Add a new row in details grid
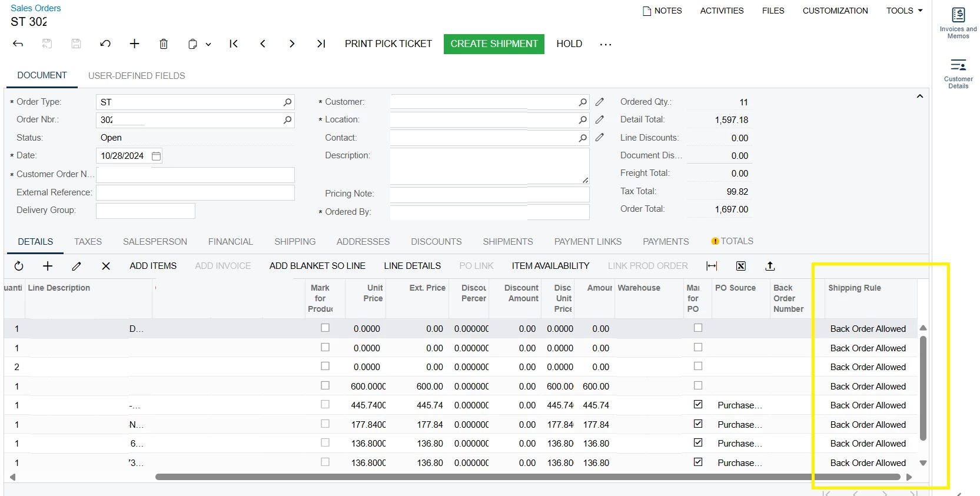Viewport: 980px width, 496px height. click(48, 266)
